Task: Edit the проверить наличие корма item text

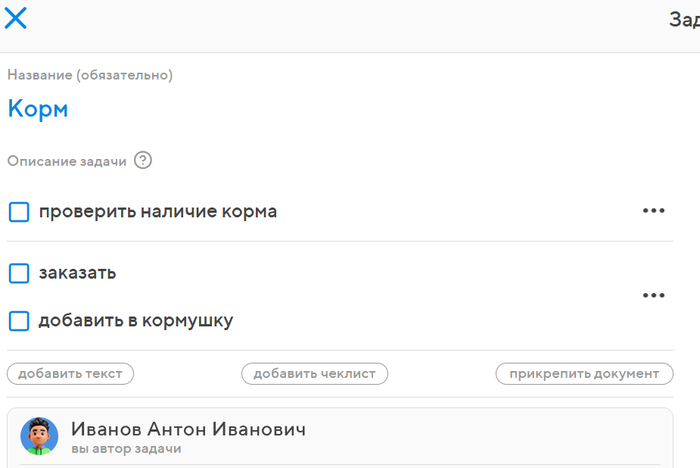Action: (x=158, y=212)
